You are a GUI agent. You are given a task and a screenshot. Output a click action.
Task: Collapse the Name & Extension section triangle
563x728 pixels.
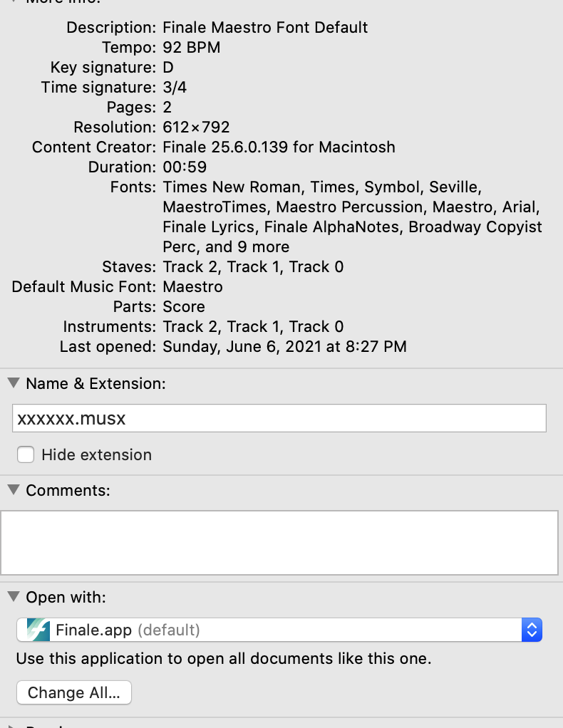(14, 383)
